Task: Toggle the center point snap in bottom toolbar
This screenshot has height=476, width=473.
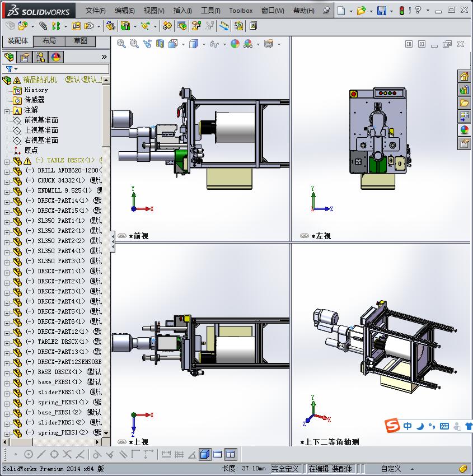Action: [28, 454]
